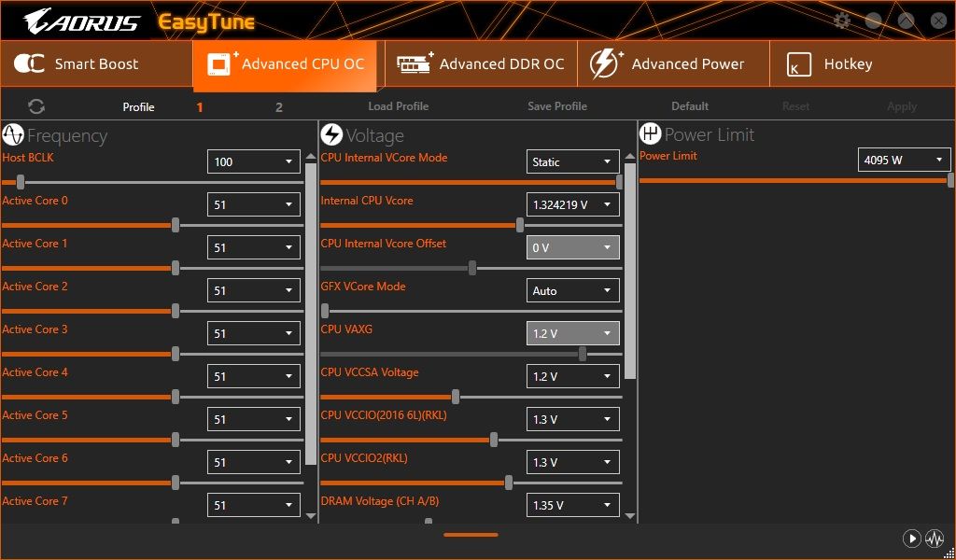Click the Voltage panel scrollbar thumb
The height and width of the screenshot is (560, 956).
coord(630,272)
